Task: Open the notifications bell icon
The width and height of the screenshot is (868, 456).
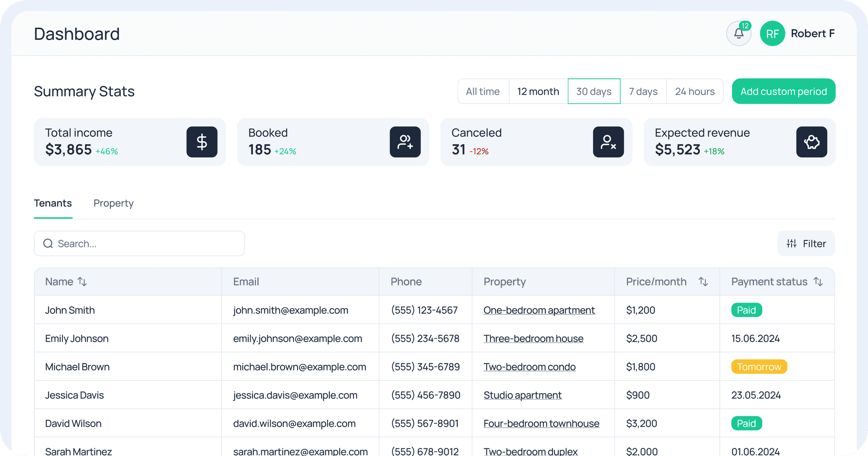Action: [x=738, y=33]
